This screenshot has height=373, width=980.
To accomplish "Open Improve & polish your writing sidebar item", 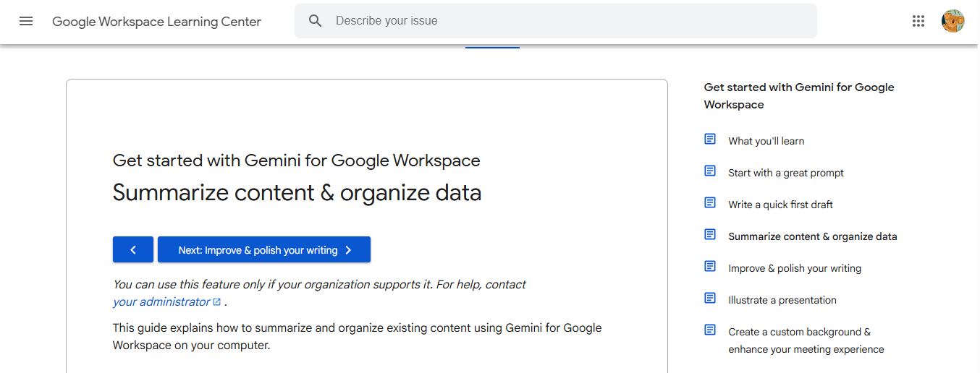I will pyautogui.click(x=795, y=268).
